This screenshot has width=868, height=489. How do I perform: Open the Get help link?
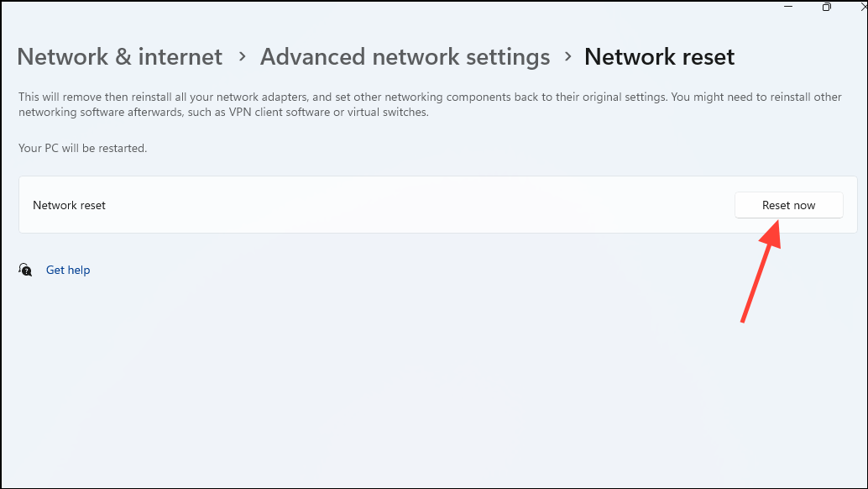(x=67, y=270)
